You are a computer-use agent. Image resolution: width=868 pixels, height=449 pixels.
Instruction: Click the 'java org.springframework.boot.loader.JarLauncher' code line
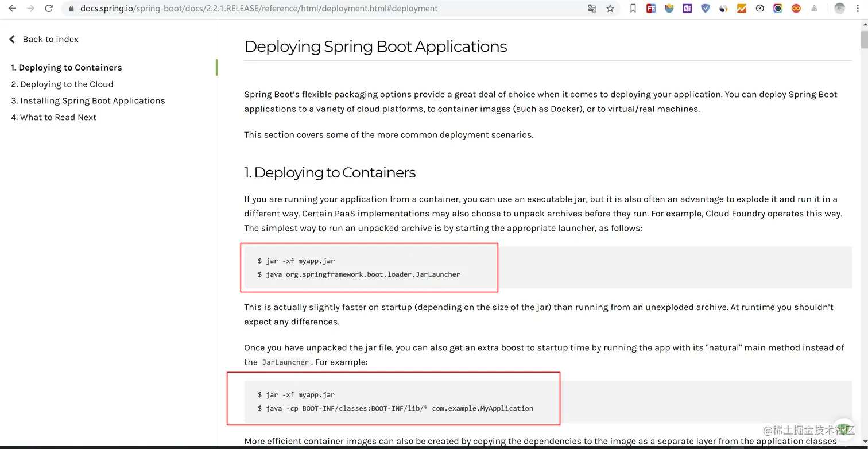tap(359, 274)
